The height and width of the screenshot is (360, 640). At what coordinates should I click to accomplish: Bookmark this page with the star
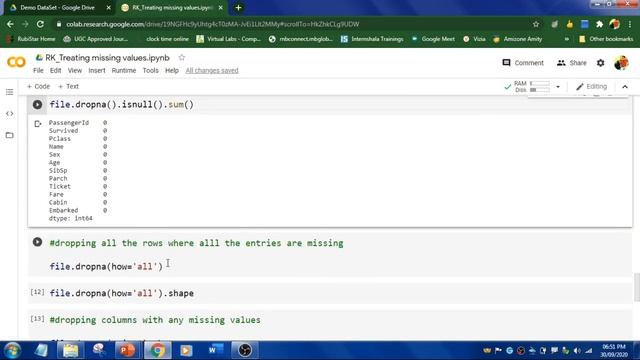[x=536, y=24]
